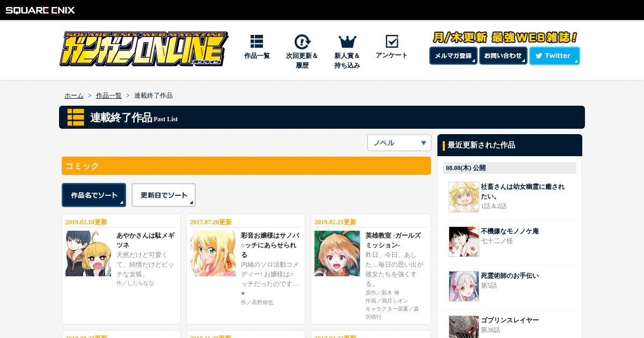644x338 pixels.
Task: Click sidebar title 社畜さんは幼女幽霊に癒されたい。
Action: pyautogui.click(x=523, y=192)
